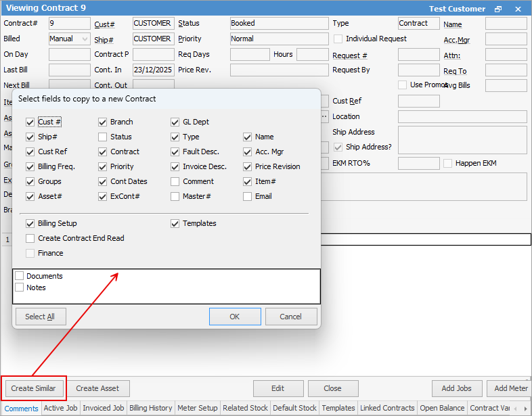Uncheck Acc. Mgr option
The width and height of the screenshot is (532, 416).
click(247, 152)
